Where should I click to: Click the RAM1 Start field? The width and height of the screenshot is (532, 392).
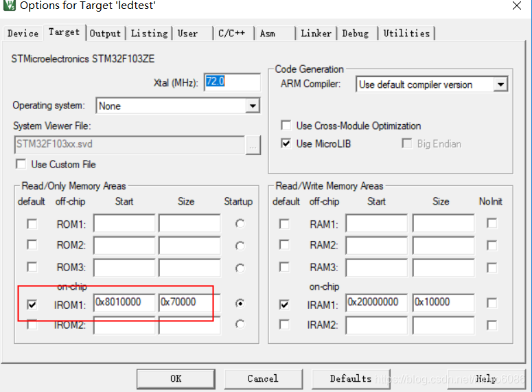pyautogui.click(x=377, y=223)
